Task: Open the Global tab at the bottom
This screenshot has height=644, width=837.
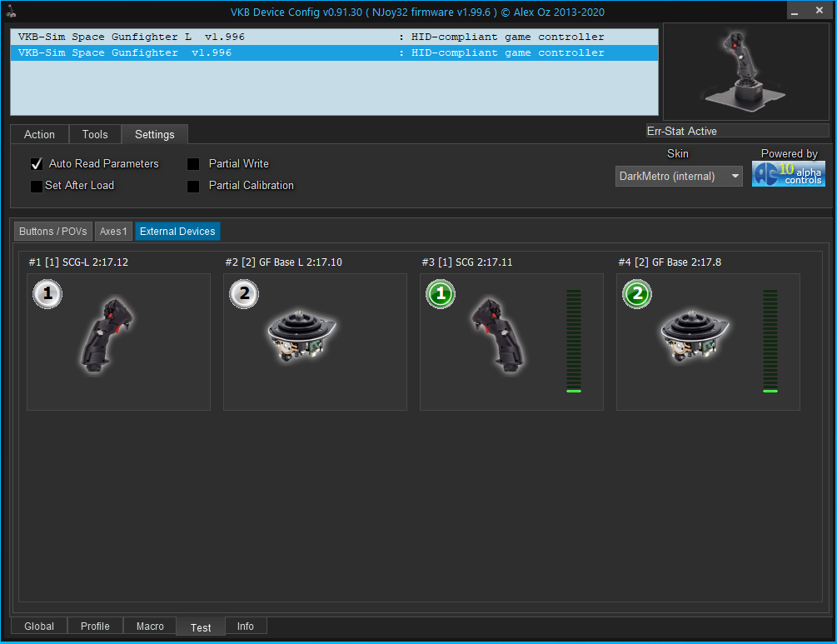Action: 39,627
